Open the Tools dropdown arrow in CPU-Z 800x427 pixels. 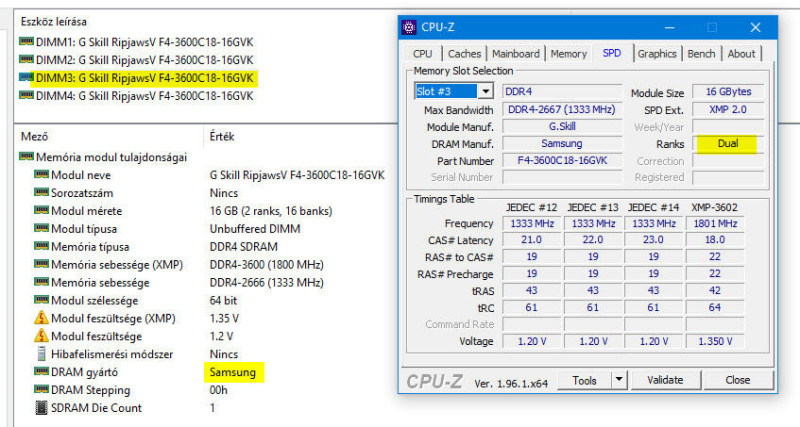(x=618, y=380)
